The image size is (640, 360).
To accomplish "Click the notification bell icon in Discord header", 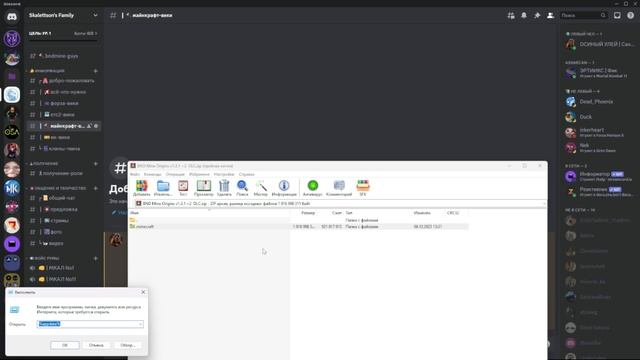I will tap(524, 16).
